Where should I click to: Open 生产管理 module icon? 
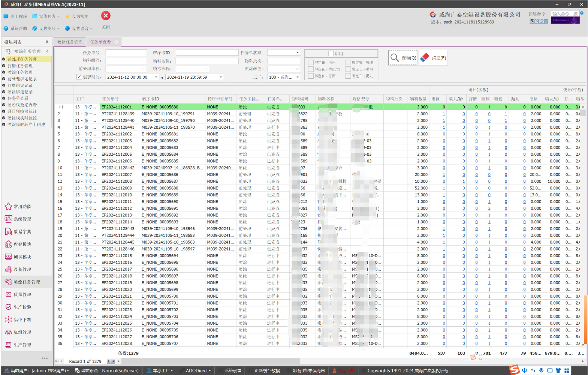[8, 345]
